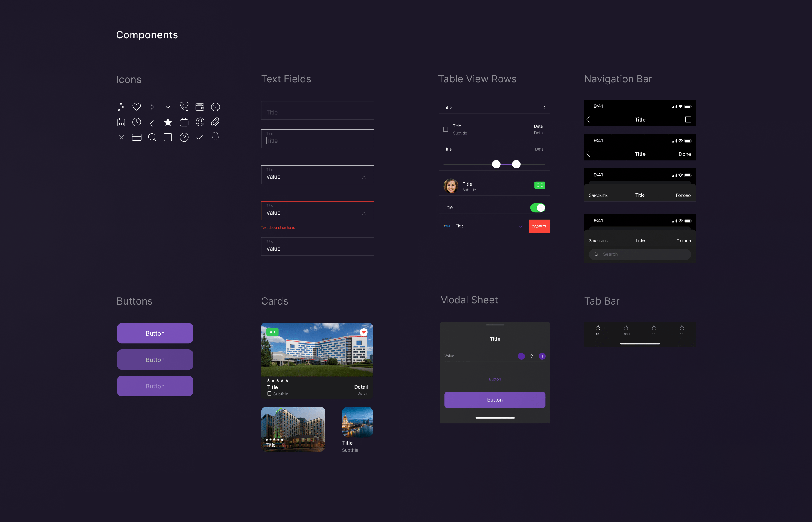Screen dimensions: 812x522
Task: Click the down chevron icon in Icons set
Action: 168,107
